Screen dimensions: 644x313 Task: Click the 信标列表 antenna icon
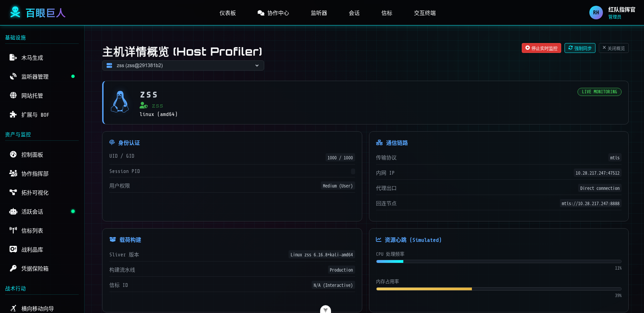13,231
